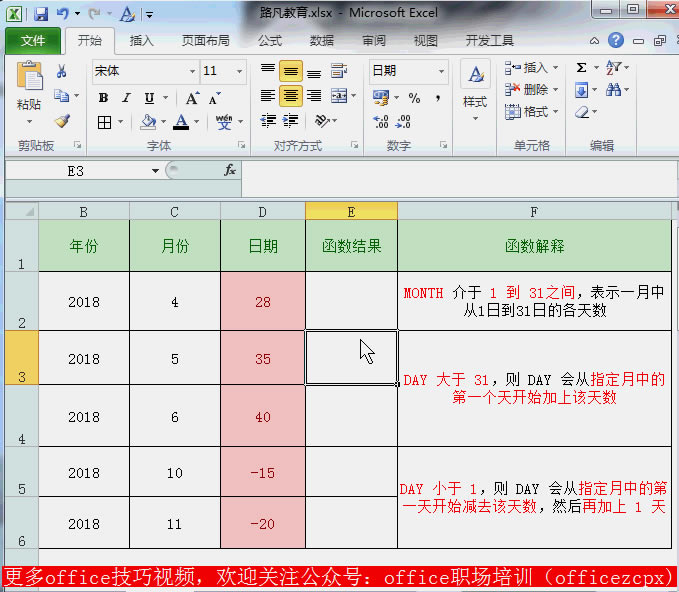Click the Increase Indent icon

point(291,120)
